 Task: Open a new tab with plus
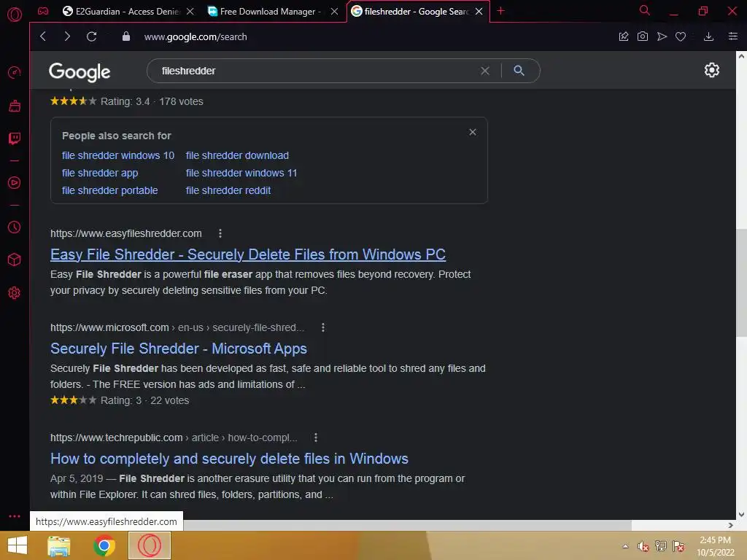[x=500, y=11]
